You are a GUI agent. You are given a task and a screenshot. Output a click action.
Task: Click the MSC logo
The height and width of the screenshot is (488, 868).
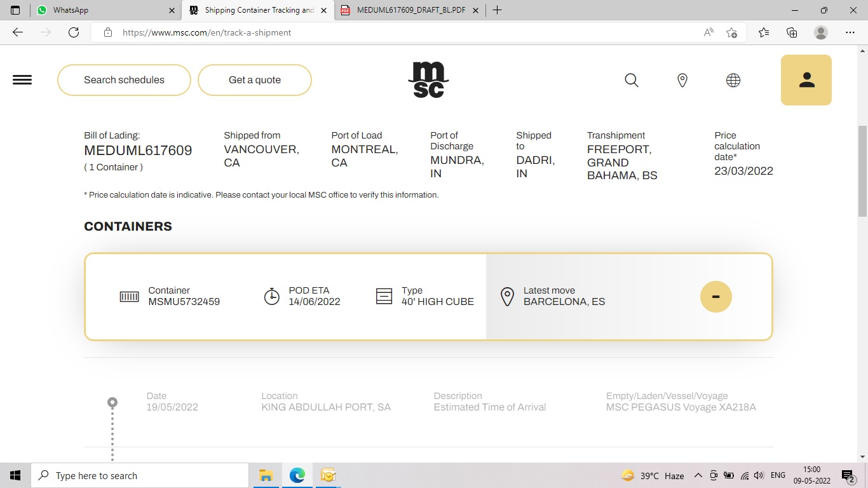[428, 80]
